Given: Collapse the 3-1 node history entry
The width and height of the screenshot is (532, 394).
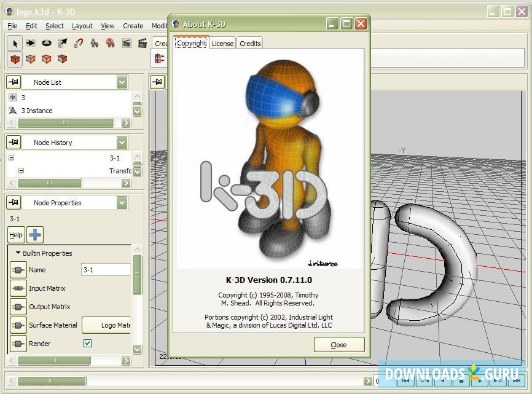Looking at the screenshot, I should coord(11,158).
